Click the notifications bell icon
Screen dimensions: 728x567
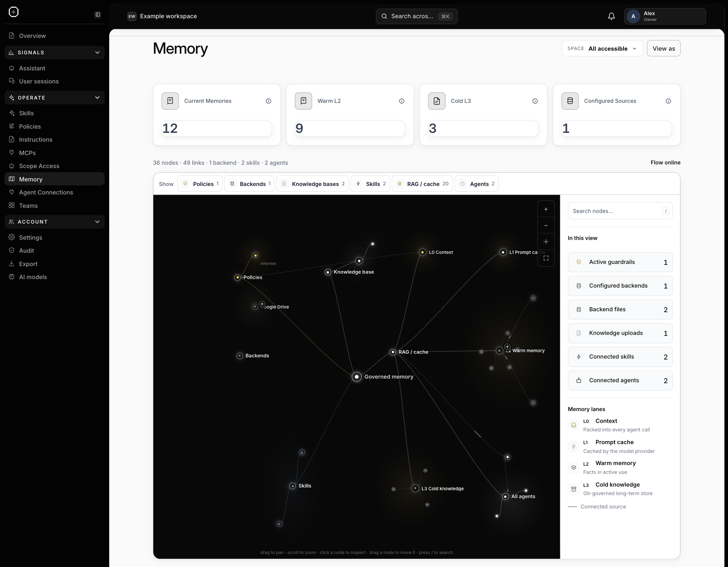(x=611, y=16)
